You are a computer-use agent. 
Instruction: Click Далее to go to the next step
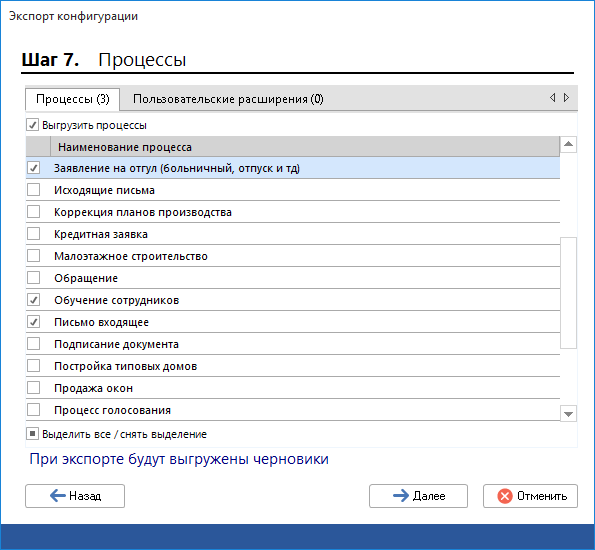point(418,496)
